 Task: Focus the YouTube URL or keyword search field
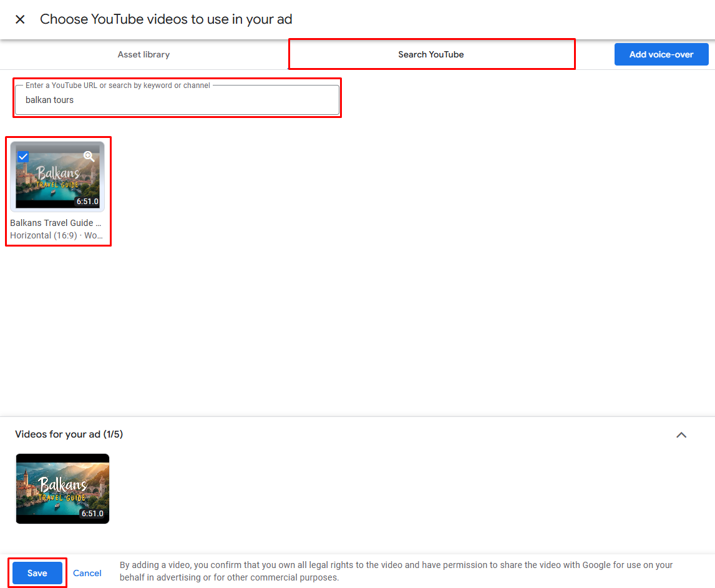177,99
